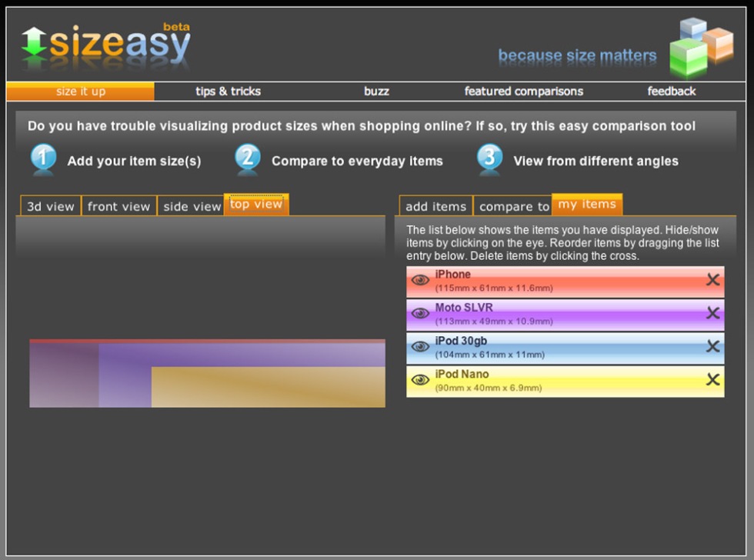
Task: Open the add items tab
Action: tap(435, 206)
